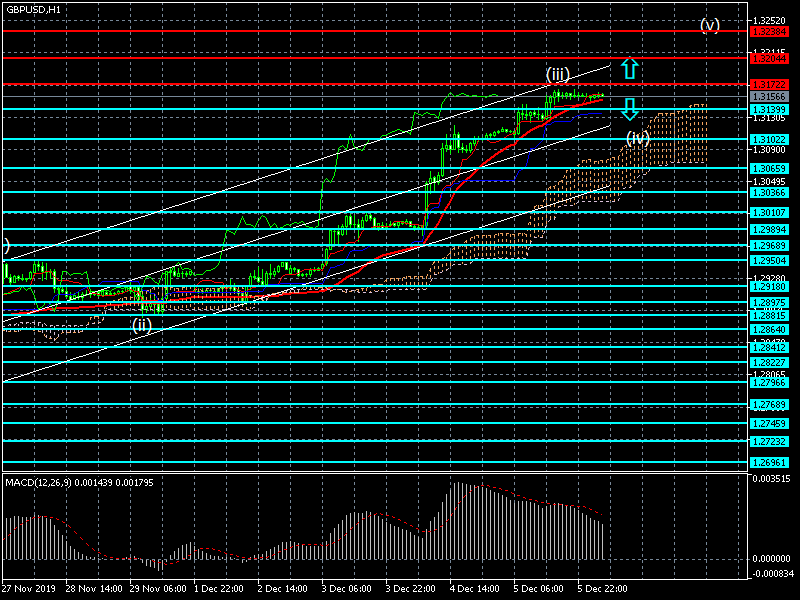Click the 0.003515 MACD scale value
Viewport: 800px width, 600px height.
point(771,479)
